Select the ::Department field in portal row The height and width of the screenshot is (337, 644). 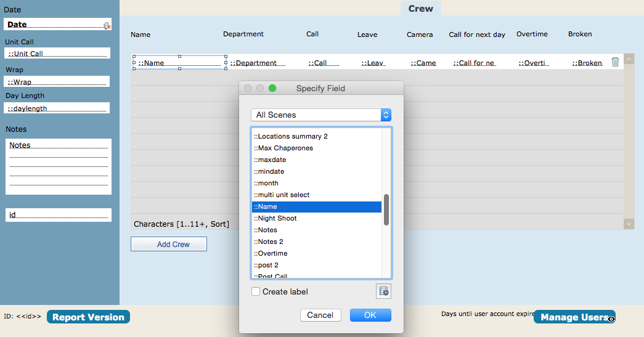[258, 63]
